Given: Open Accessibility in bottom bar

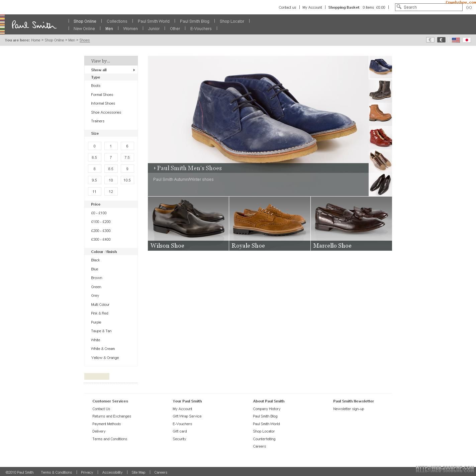Looking at the screenshot, I should click(112, 472).
